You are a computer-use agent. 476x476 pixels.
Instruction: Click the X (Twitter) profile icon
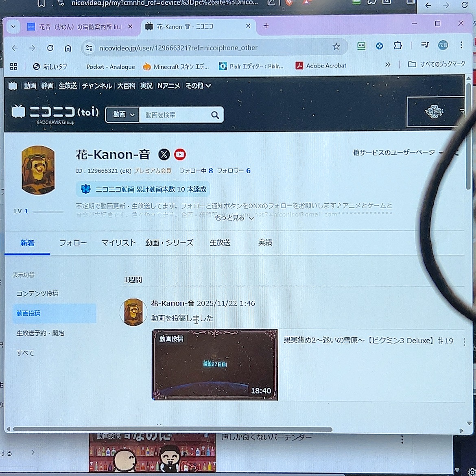pyautogui.click(x=164, y=155)
